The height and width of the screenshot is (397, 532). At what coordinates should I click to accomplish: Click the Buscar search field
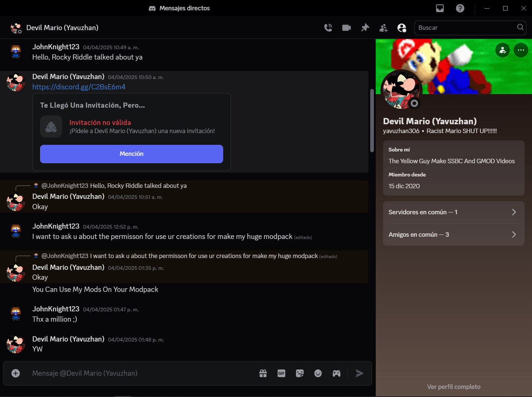[x=466, y=28]
